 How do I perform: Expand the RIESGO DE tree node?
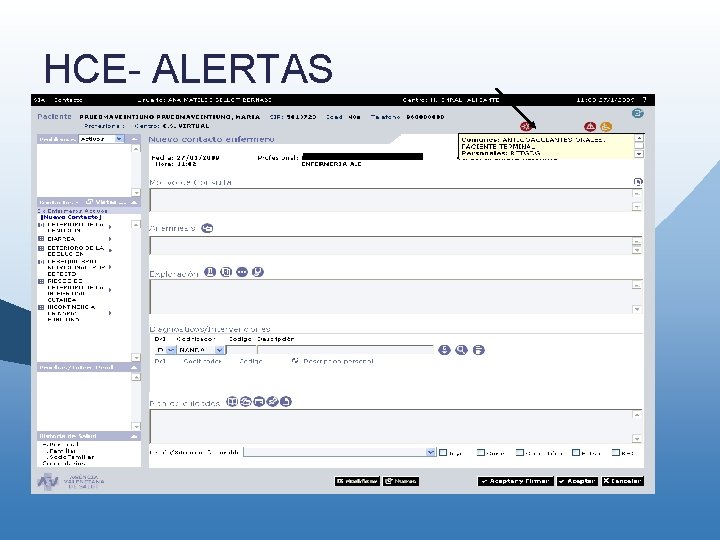[x=41, y=281]
